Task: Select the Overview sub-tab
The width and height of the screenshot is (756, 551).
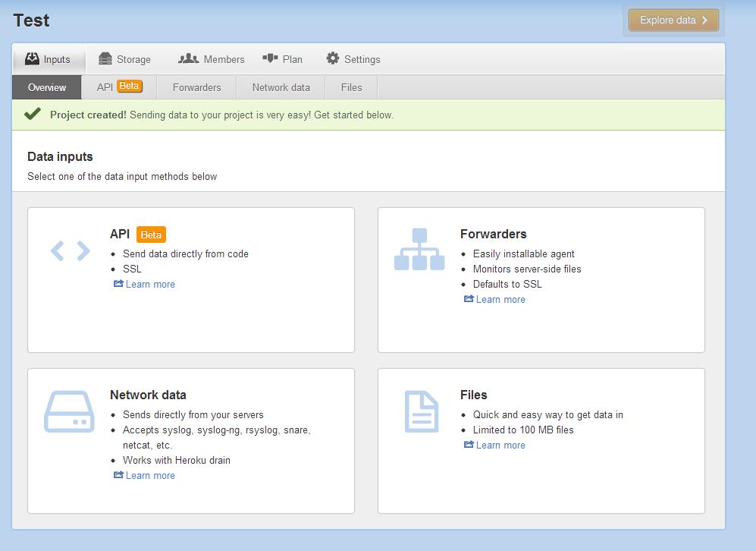Action: point(47,87)
